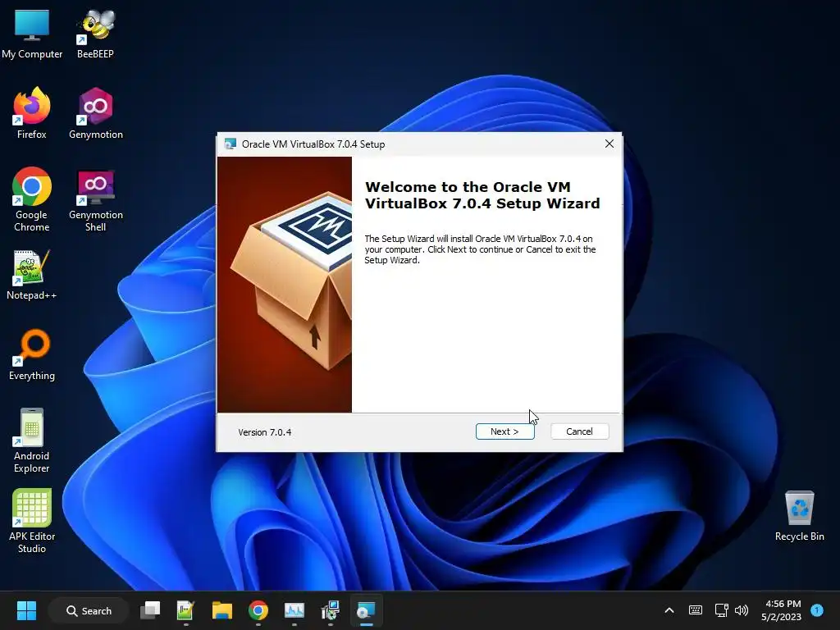Cancel the VirtualBox Setup wizard
This screenshot has height=630, width=840.
click(x=580, y=431)
